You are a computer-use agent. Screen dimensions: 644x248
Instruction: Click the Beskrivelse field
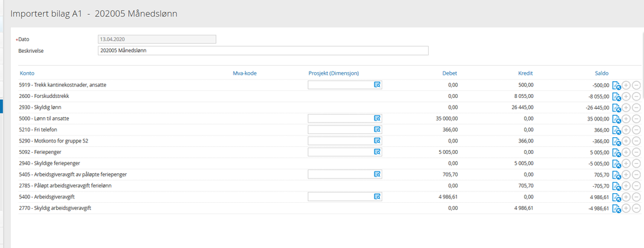263,50
